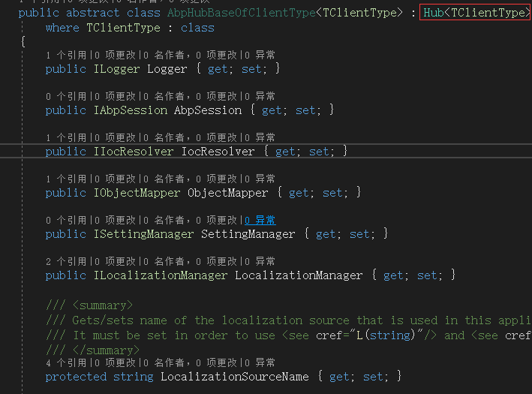Click the 'string' type of LocalizationSourceName
The width and height of the screenshot is (532, 394).
pos(134,377)
